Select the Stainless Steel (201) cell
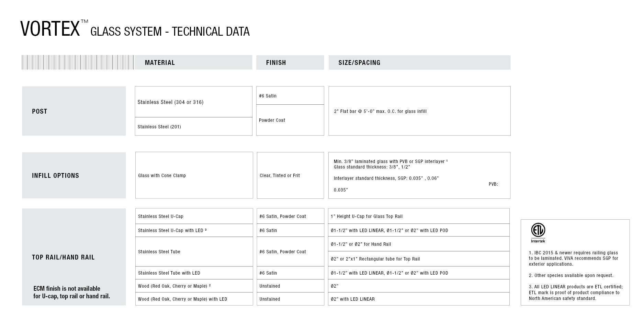 tap(194, 126)
